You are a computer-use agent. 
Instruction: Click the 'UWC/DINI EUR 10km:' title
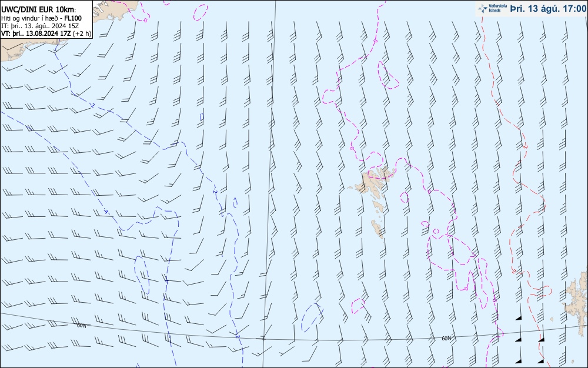(38, 10)
